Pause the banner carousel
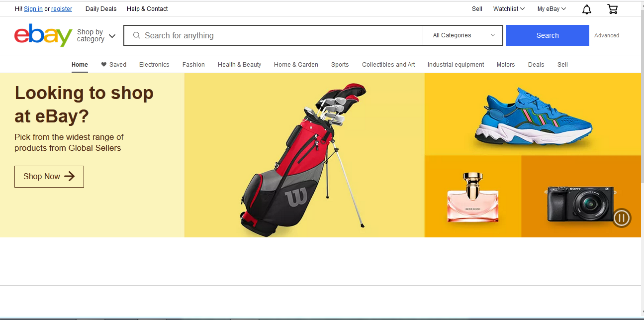The width and height of the screenshot is (644, 320). [x=622, y=218]
